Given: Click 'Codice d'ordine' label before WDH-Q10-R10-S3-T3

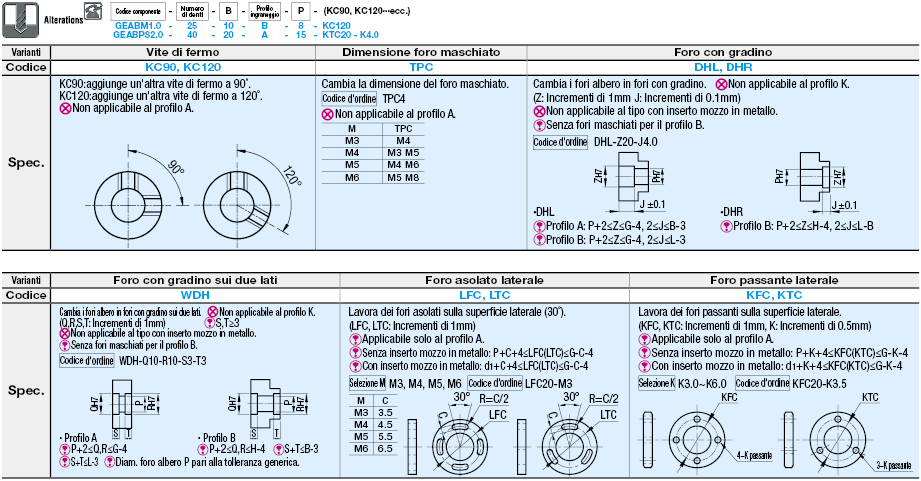Looking at the screenshot, I should pos(86,361).
